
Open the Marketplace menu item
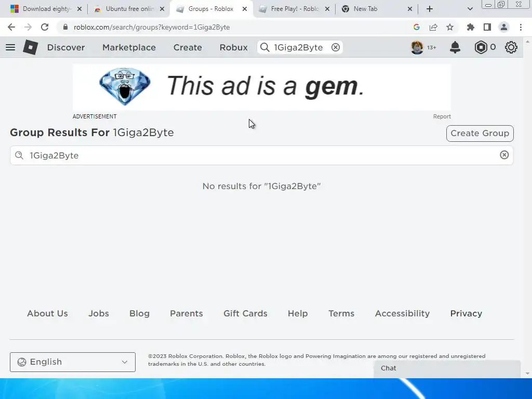coord(129,47)
